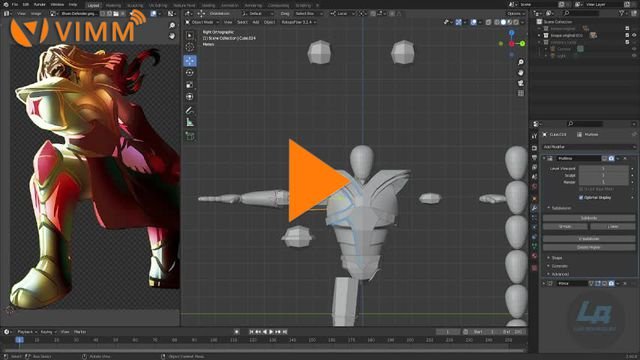Open the Render menu

point(40,4)
